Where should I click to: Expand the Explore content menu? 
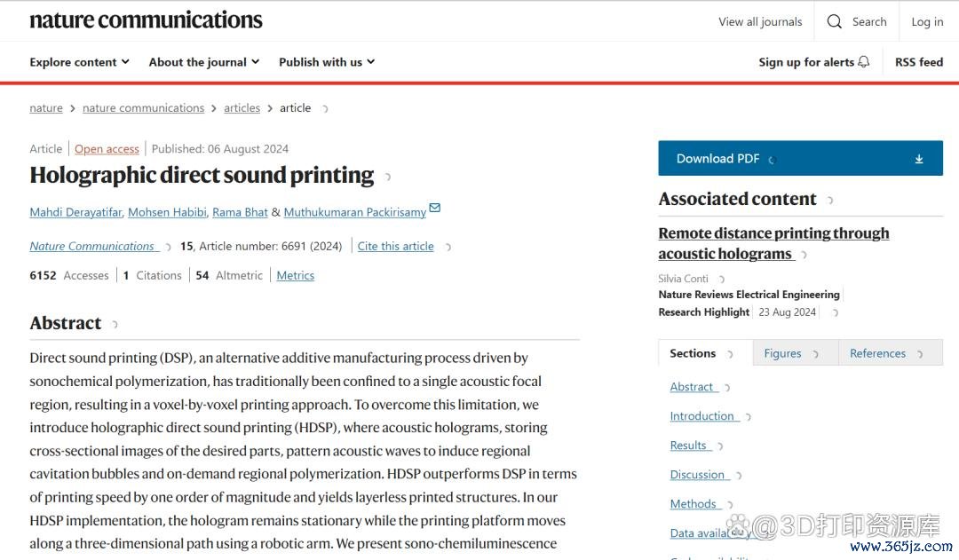79,62
